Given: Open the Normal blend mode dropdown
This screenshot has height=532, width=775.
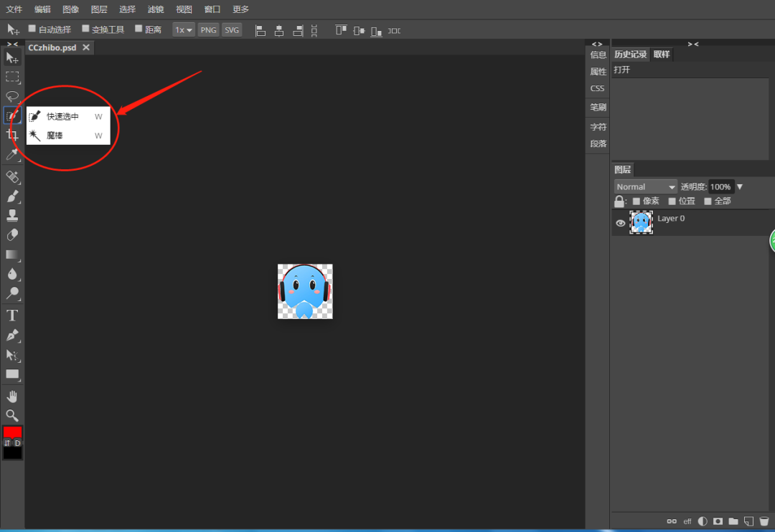Looking at the screenshot, I should coord(645,186).
